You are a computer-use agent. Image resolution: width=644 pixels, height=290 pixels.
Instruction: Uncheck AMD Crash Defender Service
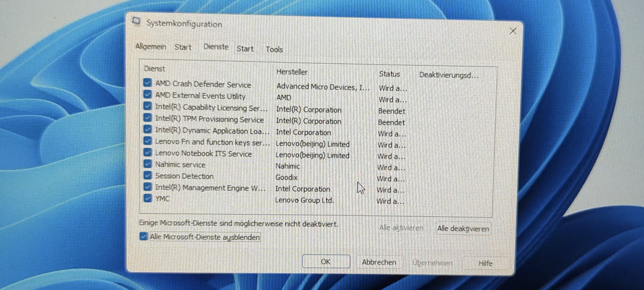pyautogui.click(x=147, y=82)
